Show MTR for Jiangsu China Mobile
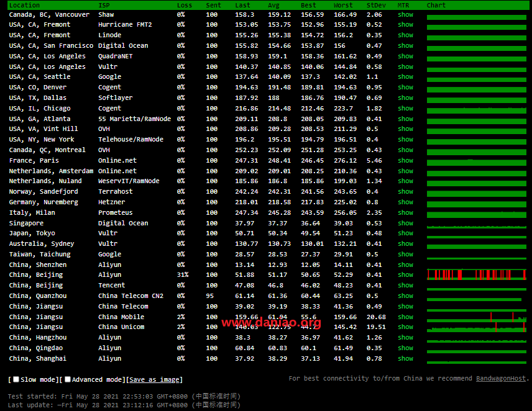The height and width of the screenshot is (411, 532). click(405, 317)
